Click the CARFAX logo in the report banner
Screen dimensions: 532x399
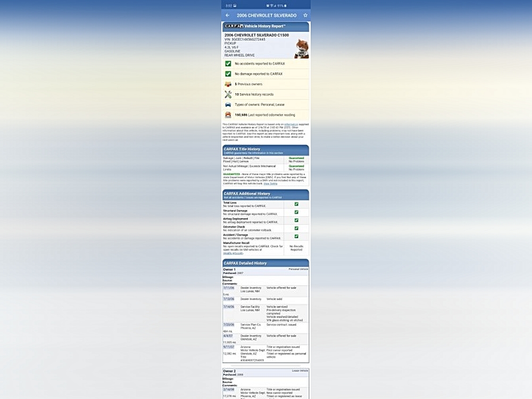[x=234, y=26]
